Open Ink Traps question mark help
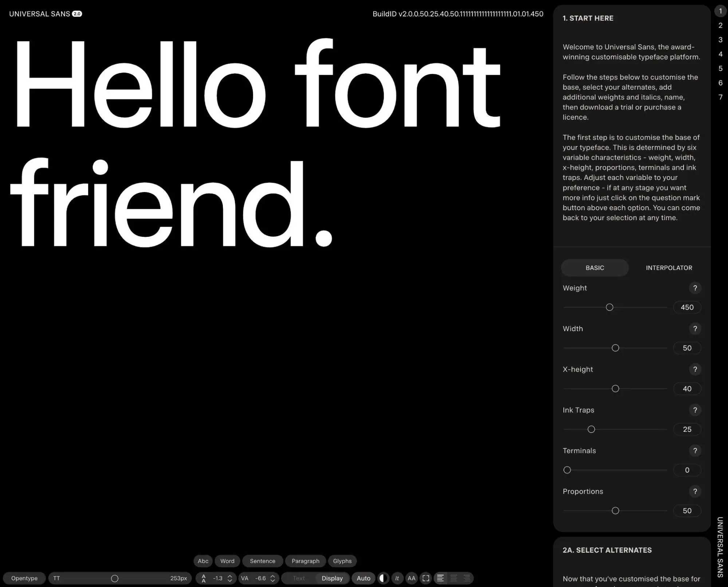 pos(695,410)
